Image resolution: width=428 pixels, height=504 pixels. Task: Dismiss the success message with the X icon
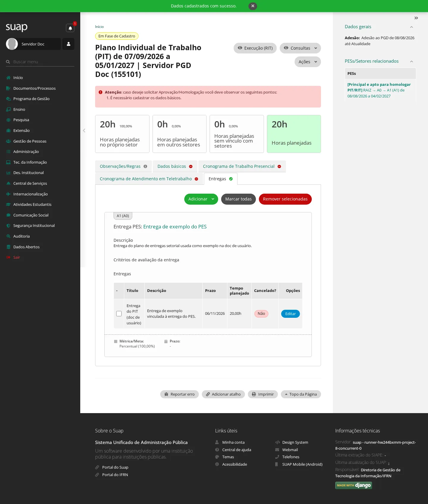[253, 6]
